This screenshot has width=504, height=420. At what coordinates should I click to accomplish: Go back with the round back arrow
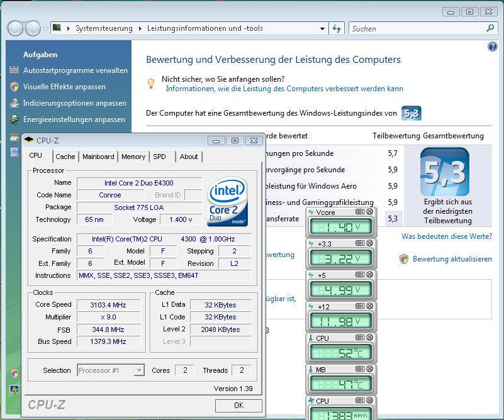pyautogui.click(x=14, y=28)
